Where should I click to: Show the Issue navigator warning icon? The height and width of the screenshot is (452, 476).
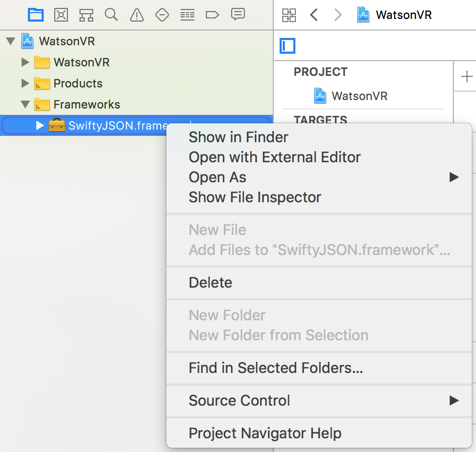[x=136, y=15]
